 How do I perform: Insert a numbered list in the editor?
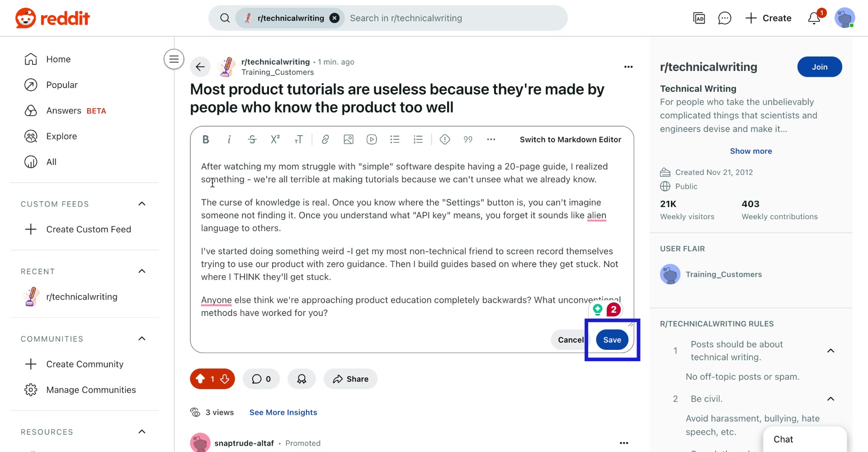418,139
